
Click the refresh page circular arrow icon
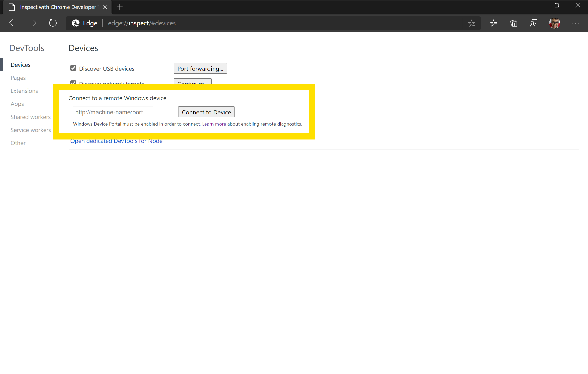[x=52, y=23]
